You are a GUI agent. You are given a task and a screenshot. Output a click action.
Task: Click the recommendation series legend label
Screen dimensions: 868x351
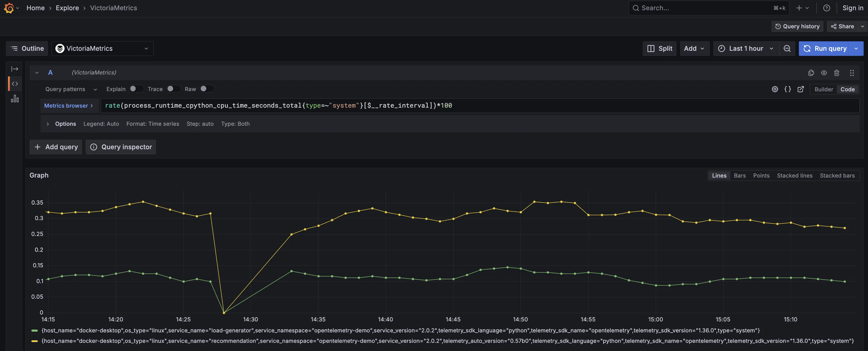pyautogui.click(x=448, y=341)
